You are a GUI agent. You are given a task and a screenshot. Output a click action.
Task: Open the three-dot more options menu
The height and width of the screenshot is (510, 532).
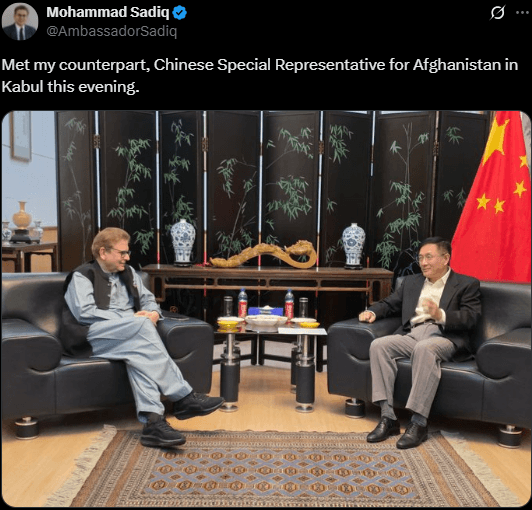pyautogui.click(x=522, y=13)
